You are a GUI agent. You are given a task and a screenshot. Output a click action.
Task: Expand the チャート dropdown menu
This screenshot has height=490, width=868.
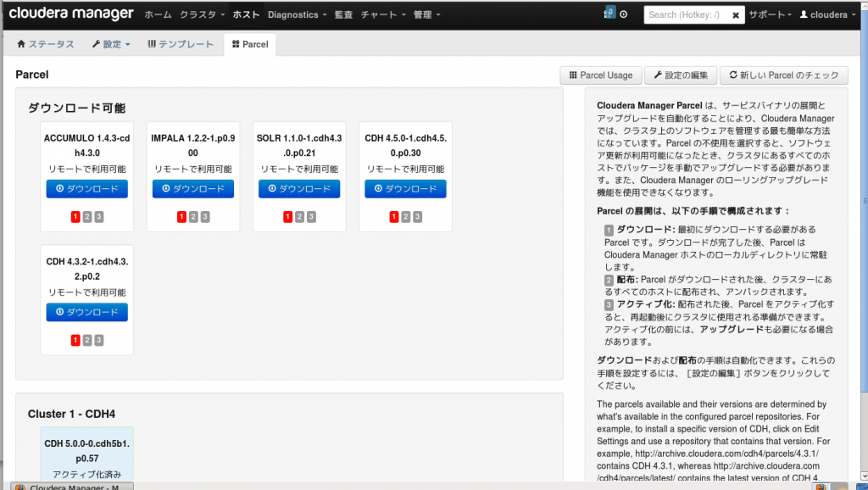(383, 15)
